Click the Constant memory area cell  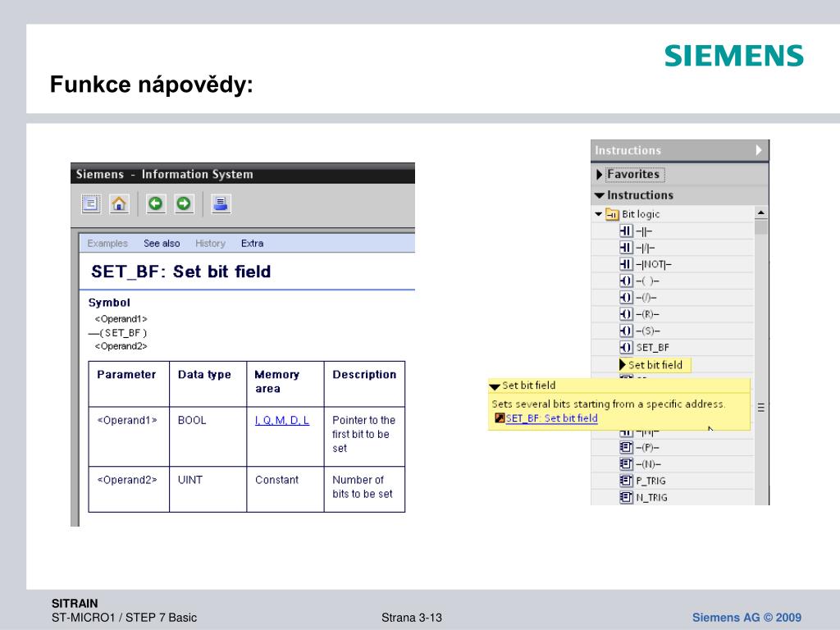tap(285, 489)
